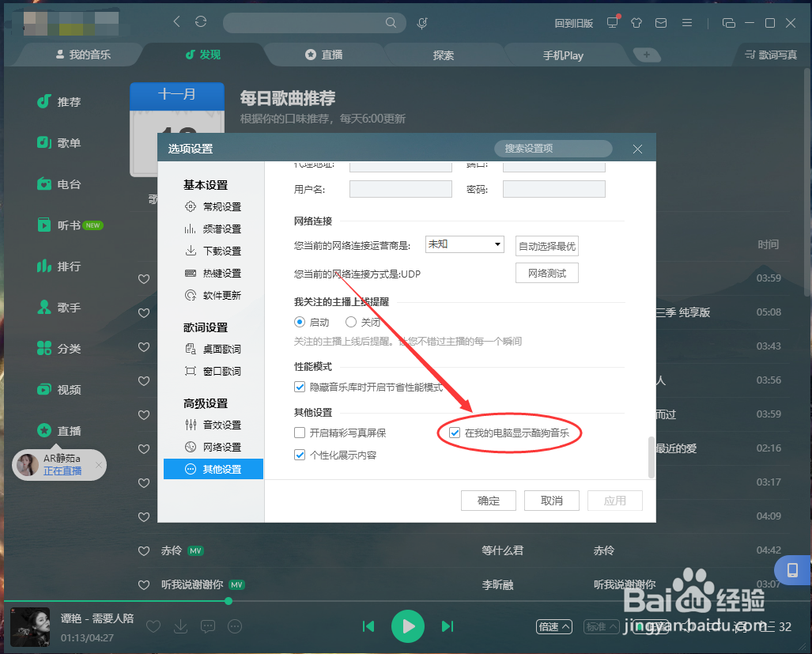812x654 pixels.
Task: Expand the 标准 quality menu
Action: click(601, 626)
